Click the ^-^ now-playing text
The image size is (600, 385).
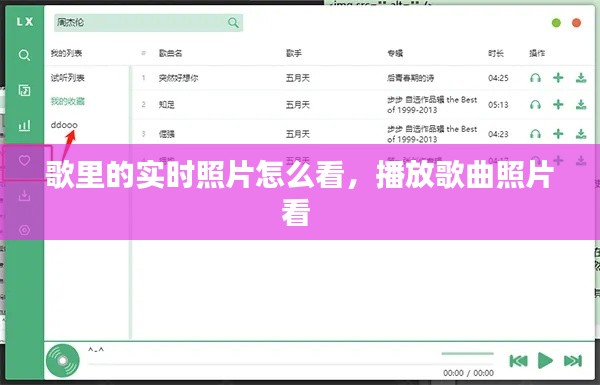pyautogui.click(x=96, y=350)
